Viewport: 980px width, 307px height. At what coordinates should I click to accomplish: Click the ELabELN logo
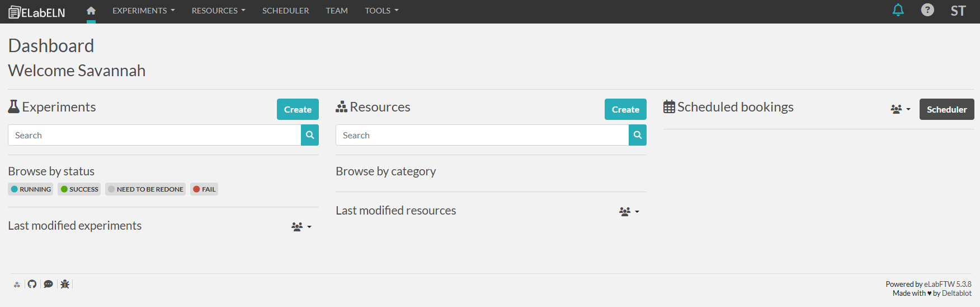[37, 12]
